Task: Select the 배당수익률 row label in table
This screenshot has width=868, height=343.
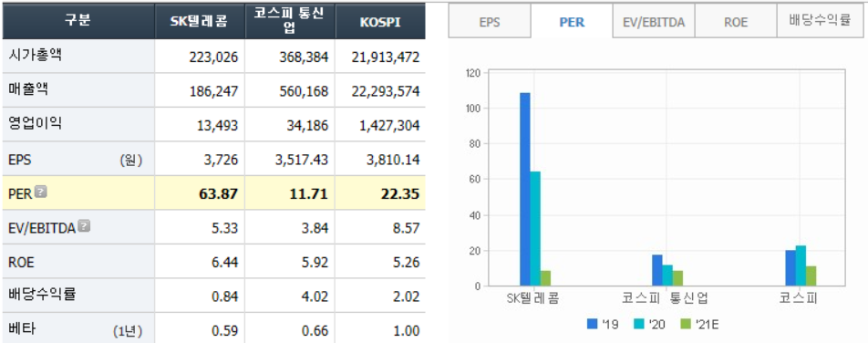Action: 42,295
